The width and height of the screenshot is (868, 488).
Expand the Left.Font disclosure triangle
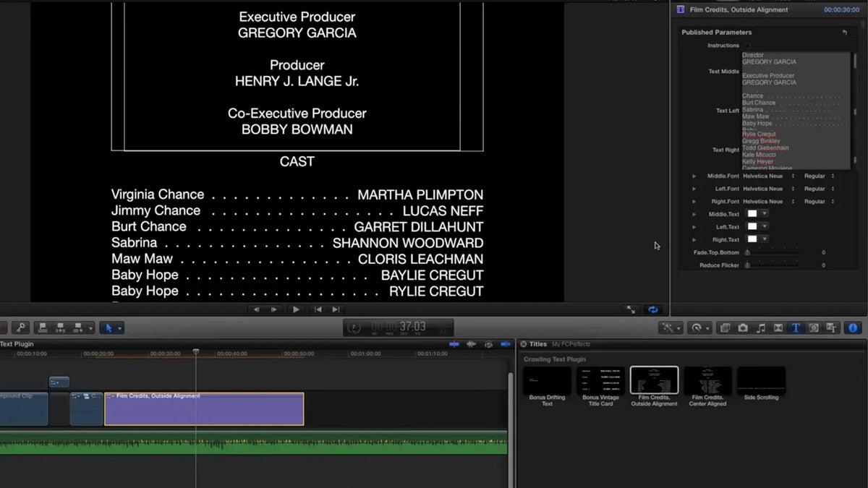click(694, 189)
